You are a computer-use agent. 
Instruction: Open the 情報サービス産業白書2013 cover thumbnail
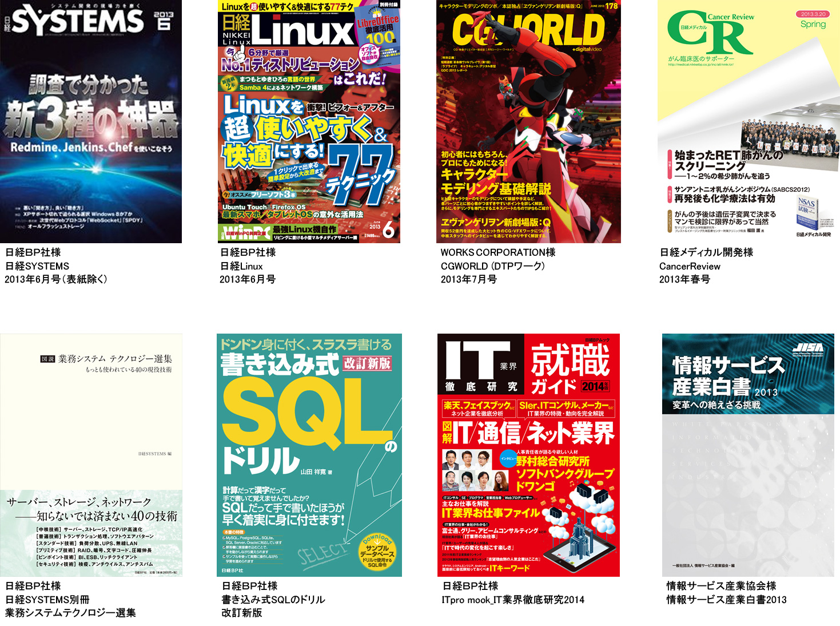click(x=748, y=455)
